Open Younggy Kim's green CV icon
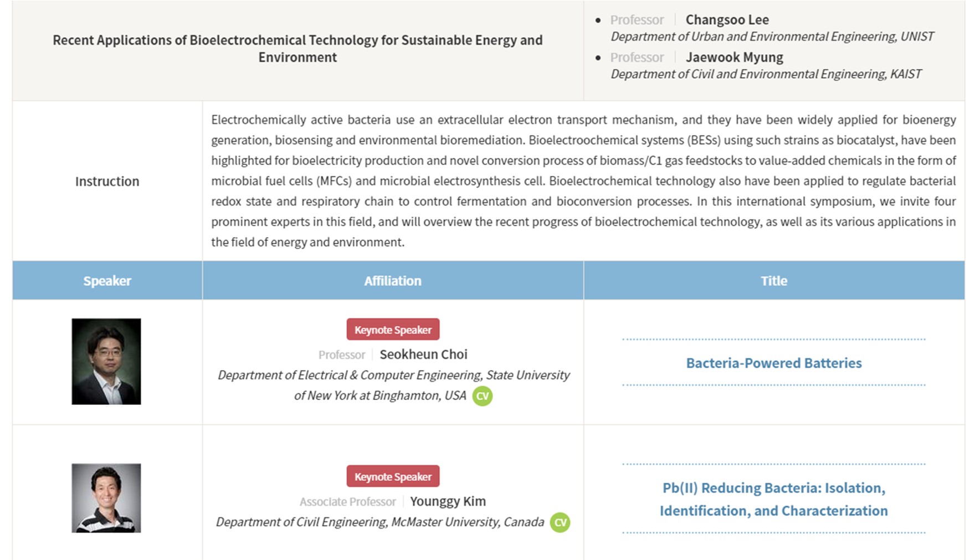The width and height of the screenshot is (975, 560). (x=560, y=522)
